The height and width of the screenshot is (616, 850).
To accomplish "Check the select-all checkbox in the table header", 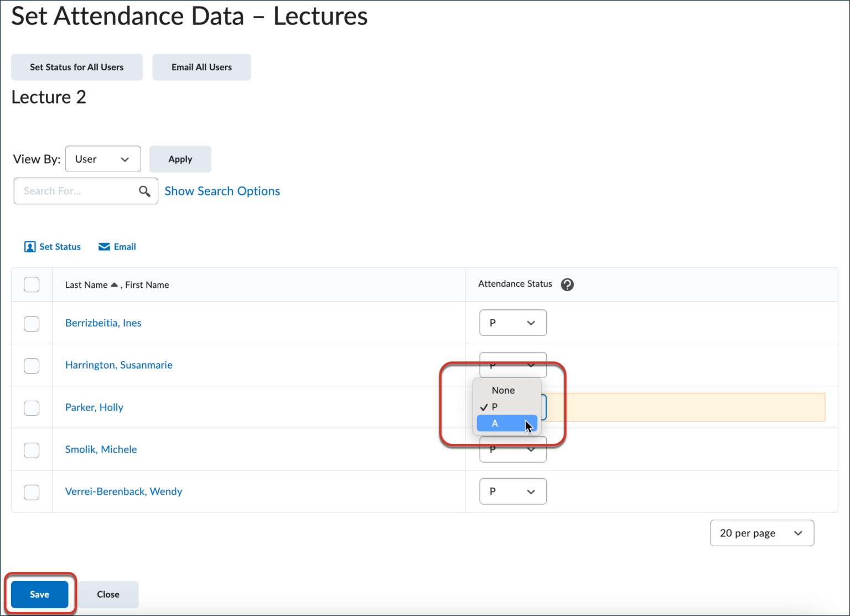I will point(32,284).
